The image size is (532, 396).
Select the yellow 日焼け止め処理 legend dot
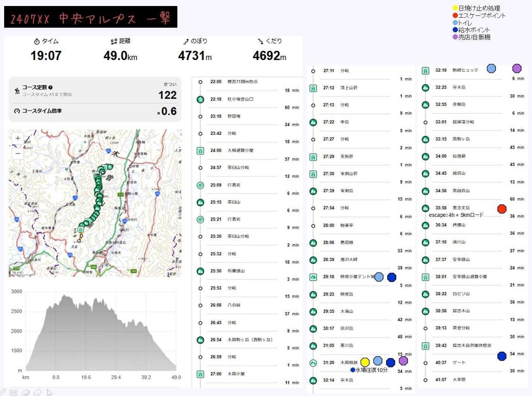tap(455, 8)
